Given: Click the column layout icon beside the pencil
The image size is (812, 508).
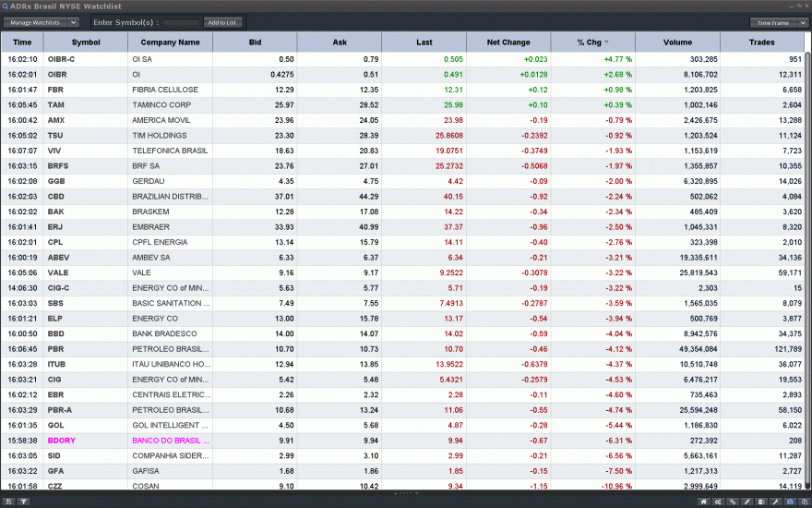Looking at the screenshot, I should point(761,502).
